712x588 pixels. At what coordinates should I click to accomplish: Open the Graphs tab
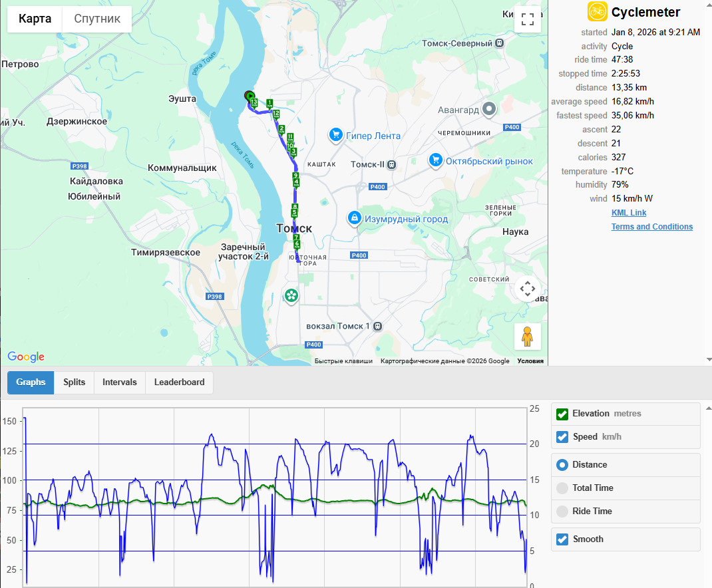click(x=31, y=382)
